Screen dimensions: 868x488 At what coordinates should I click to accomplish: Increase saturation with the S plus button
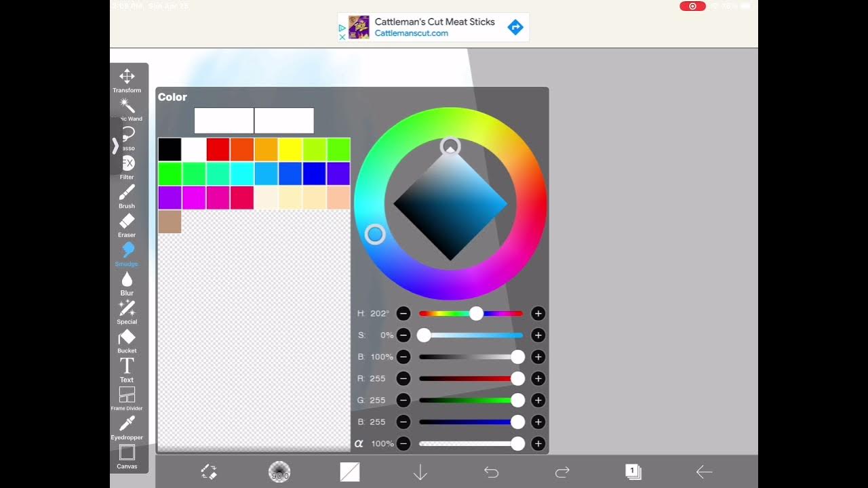(x=538, y=335)
